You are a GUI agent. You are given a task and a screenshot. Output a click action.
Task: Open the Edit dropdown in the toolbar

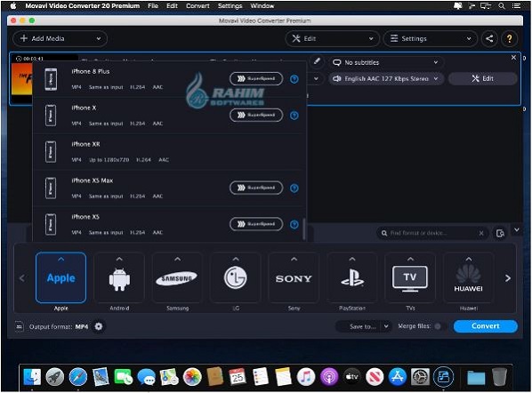click(332, 38)
